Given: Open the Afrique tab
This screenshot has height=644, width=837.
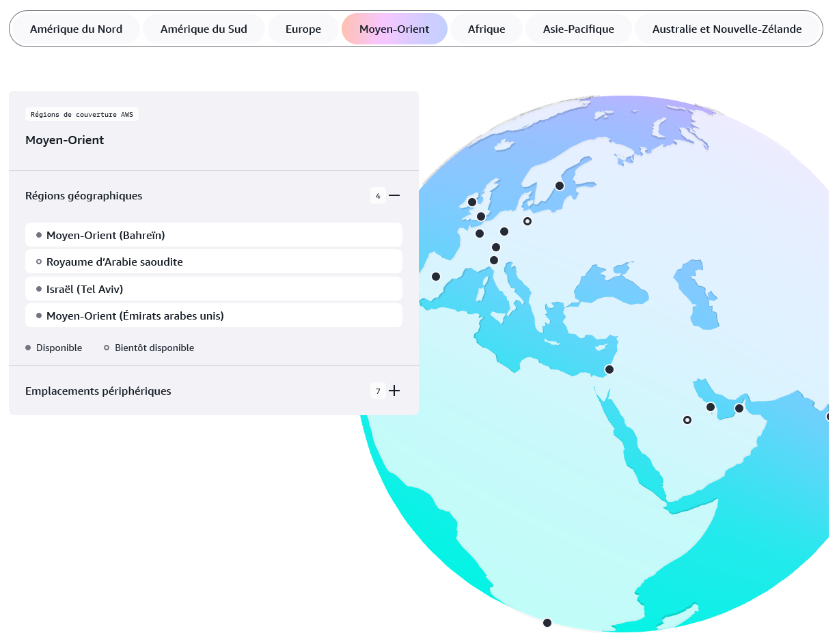Looking at the screenshot, I should [x=486, y=29].
